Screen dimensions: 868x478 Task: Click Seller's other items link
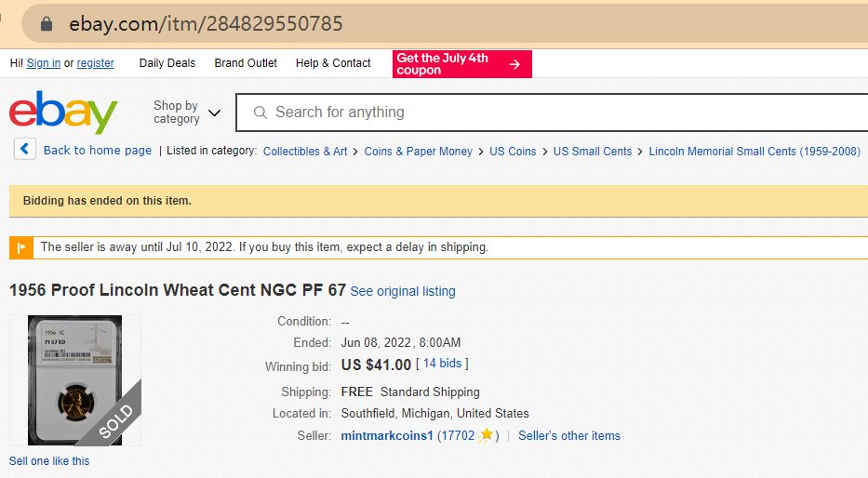coord(568,435)
